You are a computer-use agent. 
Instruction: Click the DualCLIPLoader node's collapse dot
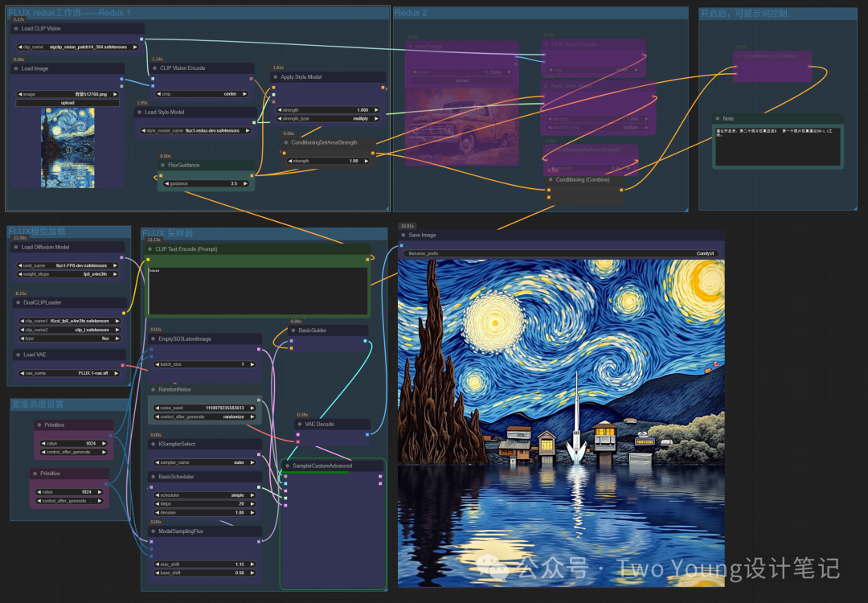coord(18,303)
